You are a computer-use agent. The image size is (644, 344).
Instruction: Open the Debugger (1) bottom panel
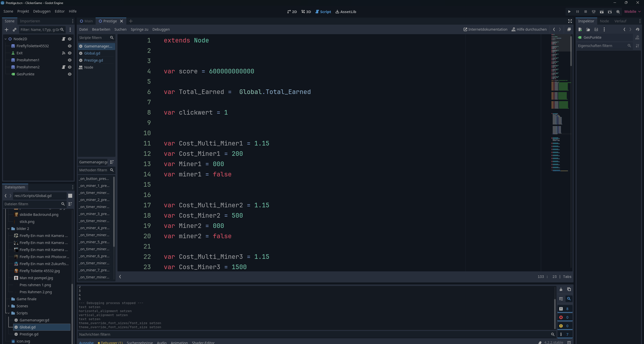point(110,342)
